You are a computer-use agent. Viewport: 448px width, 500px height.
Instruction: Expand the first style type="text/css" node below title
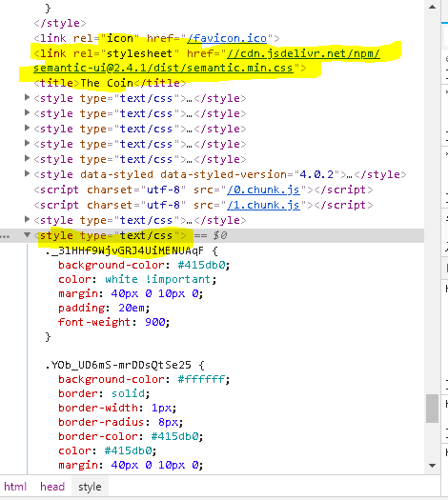click(x=27, y=97)
